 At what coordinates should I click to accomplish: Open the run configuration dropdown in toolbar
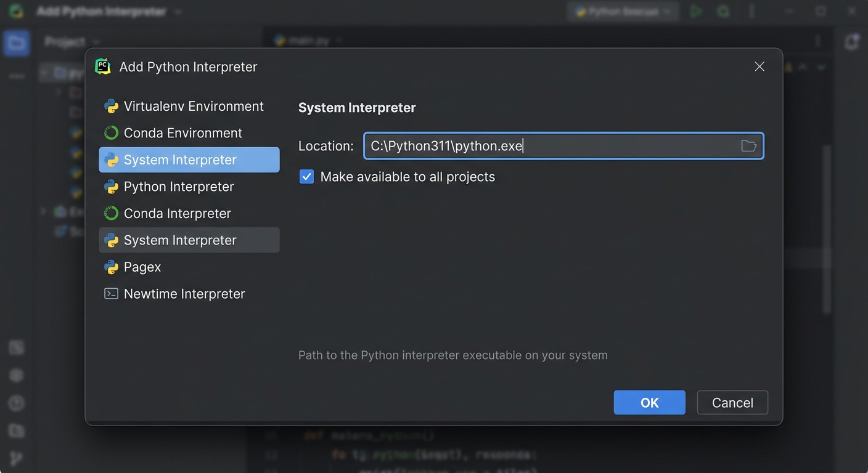623,11
